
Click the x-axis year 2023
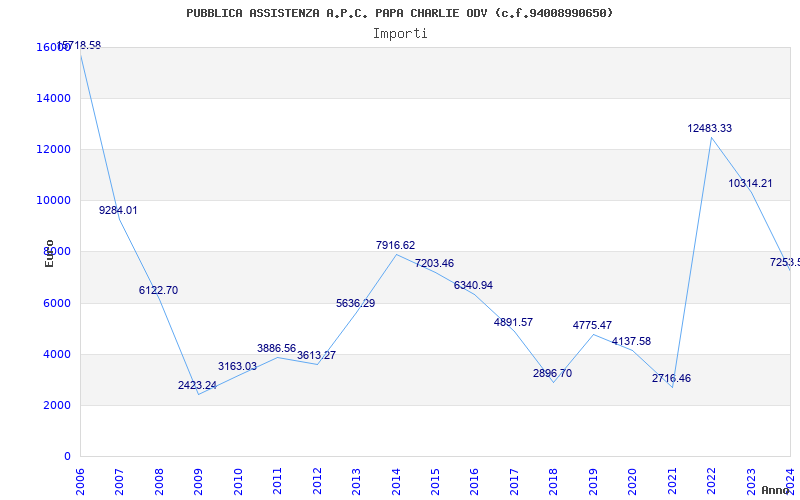(x=751, y=482)
